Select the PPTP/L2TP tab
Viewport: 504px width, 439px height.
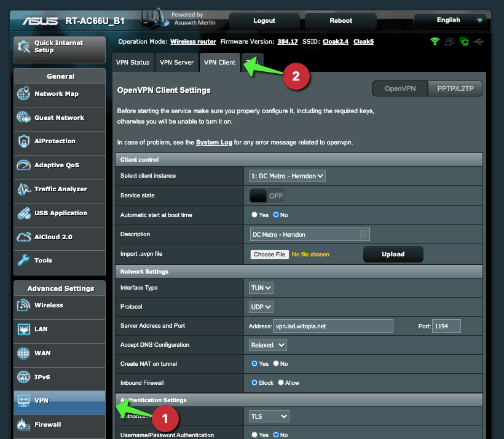tap(455, 88)
